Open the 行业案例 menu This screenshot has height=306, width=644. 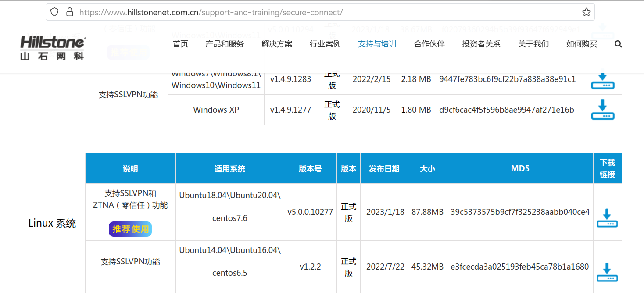tap(325, 44)
